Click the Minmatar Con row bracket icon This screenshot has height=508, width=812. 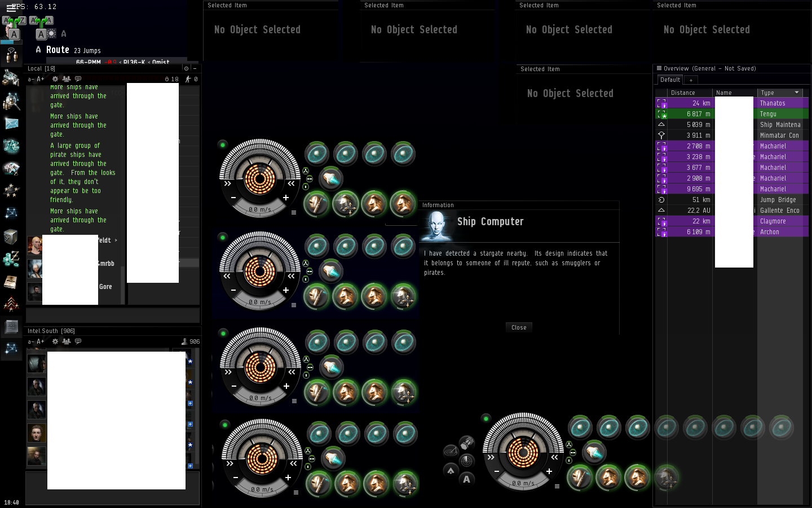(661, 135)
